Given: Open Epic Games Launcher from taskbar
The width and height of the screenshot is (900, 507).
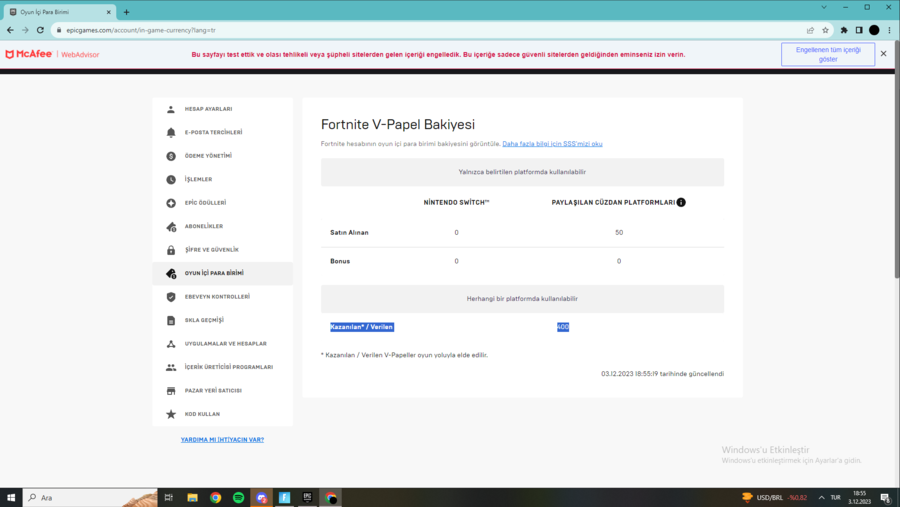Looking at the screenshot, I should [308, 497].
